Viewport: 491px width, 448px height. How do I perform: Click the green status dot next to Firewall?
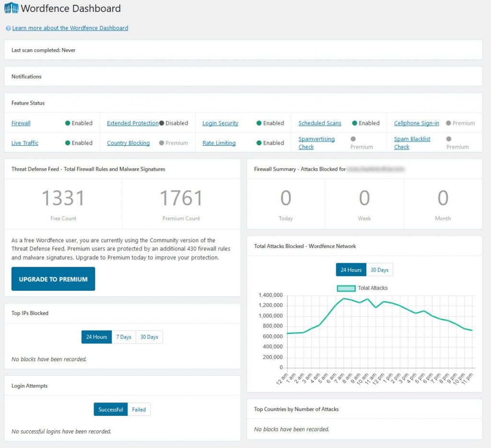tap(68, 123)
